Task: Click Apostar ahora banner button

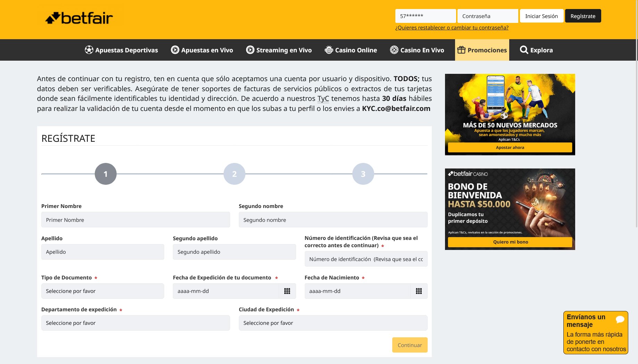Action: coord(510,147)
